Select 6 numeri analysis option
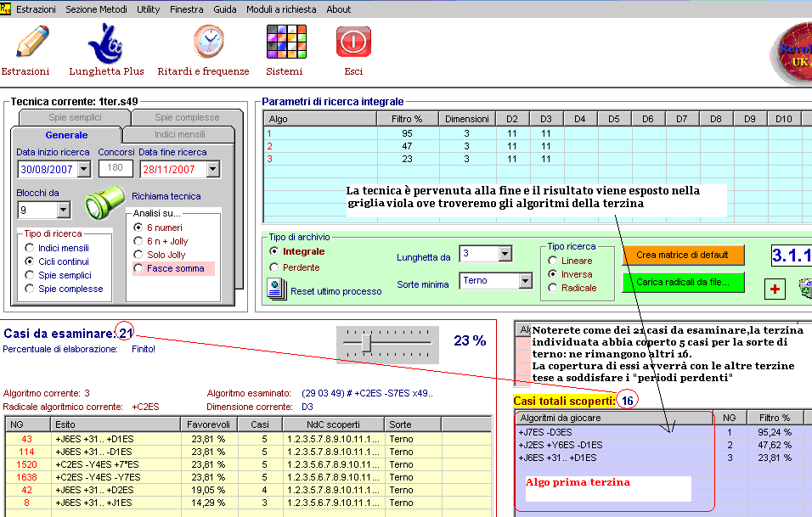Image resolution: width=812 pixels, height=517 pixels. click(138, 228)
